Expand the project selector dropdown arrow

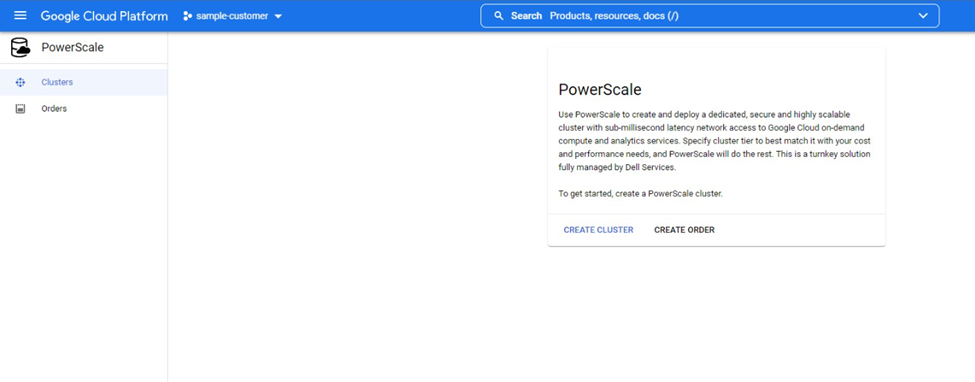point(278,16)
